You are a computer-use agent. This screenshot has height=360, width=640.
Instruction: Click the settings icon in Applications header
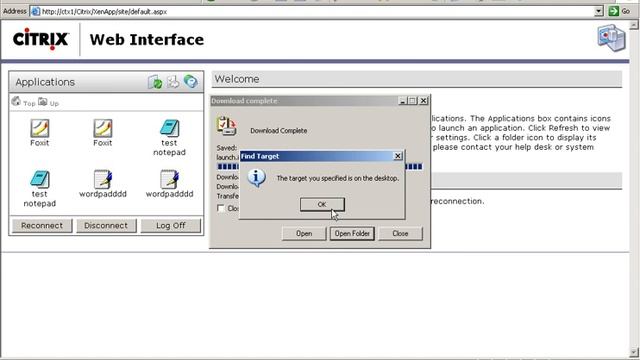click(x=173, y=82)
